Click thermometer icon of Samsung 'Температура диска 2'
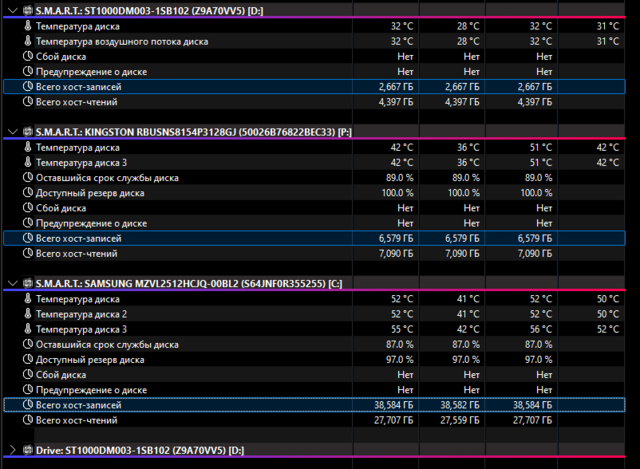This screenshot has height=469, width=640. click(26, 314)
